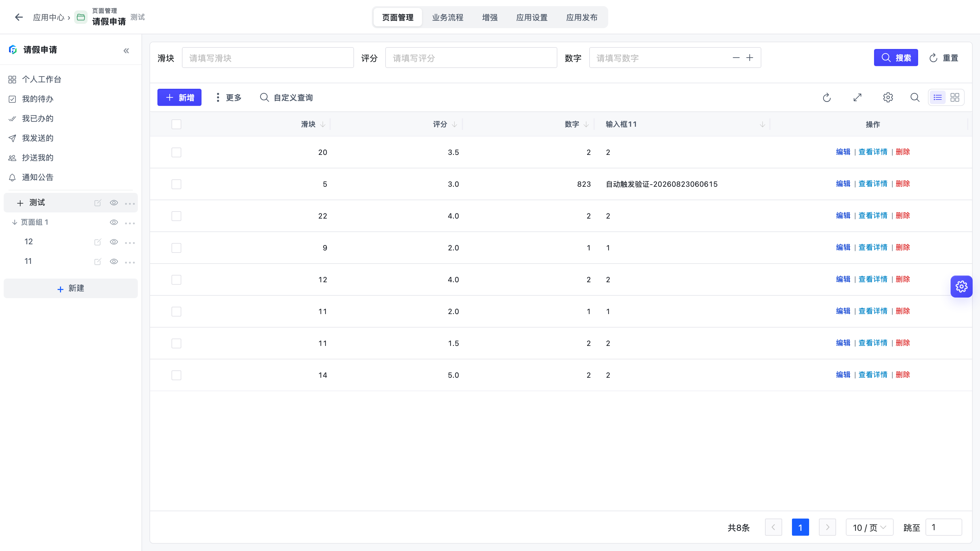Open 自定义查询
The image size is (980, 551).
(286, 97)
